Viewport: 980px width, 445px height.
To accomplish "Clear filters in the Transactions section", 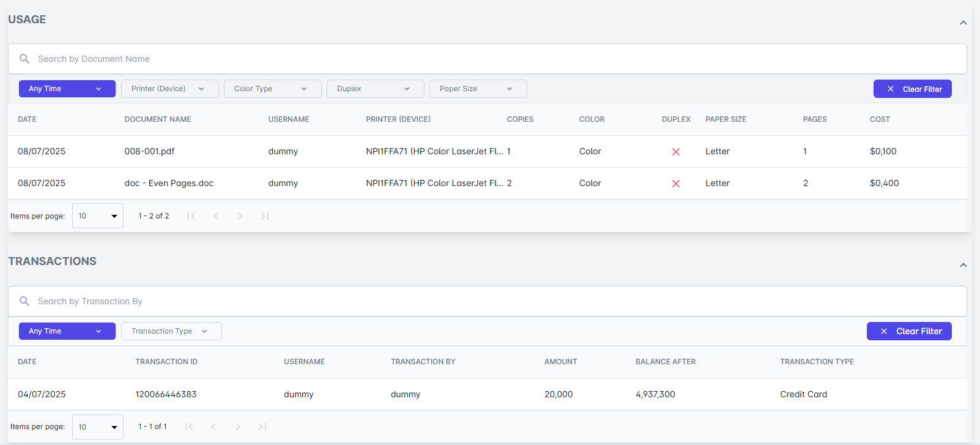I will (909, 331).
